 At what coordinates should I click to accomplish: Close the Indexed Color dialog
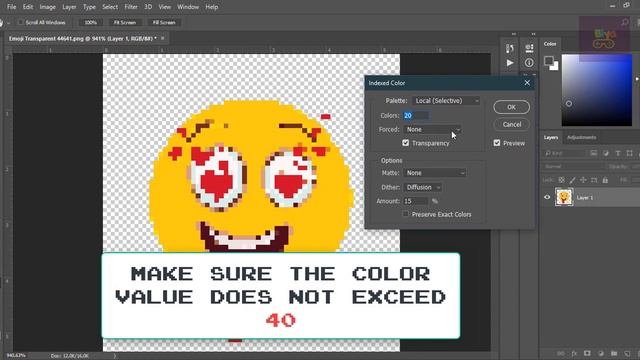[x=527, y=83]
